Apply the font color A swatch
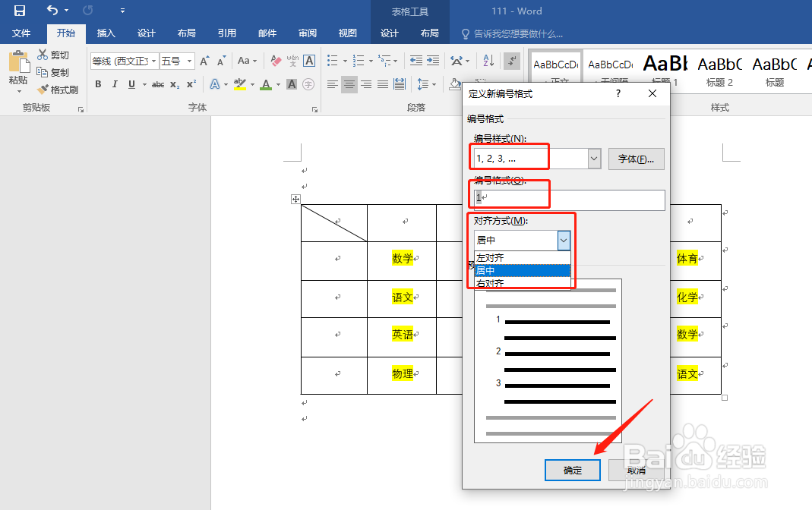Viewport: 812px width, 510px height. [x=266, y=83]
